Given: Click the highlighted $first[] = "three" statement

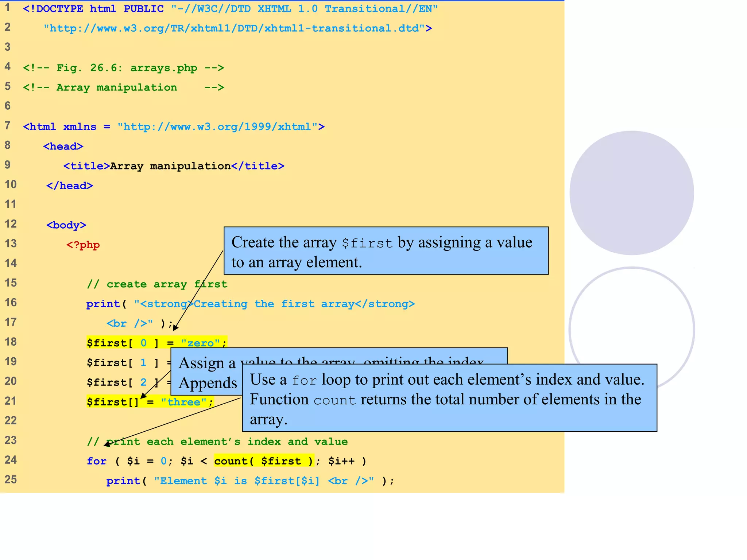Looking at the screenshot, I should pos(150,402).
